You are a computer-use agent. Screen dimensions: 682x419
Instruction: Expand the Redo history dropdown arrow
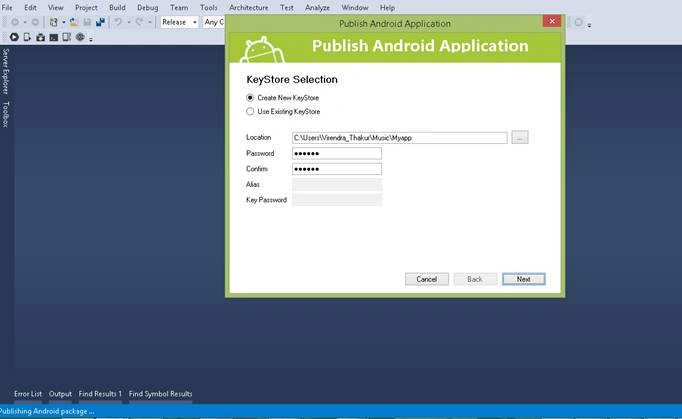(150, 22)
